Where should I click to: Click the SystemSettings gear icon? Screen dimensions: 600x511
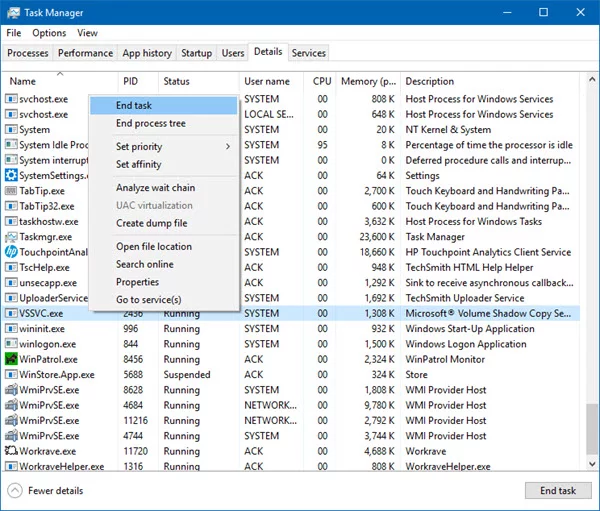[11, 175]
